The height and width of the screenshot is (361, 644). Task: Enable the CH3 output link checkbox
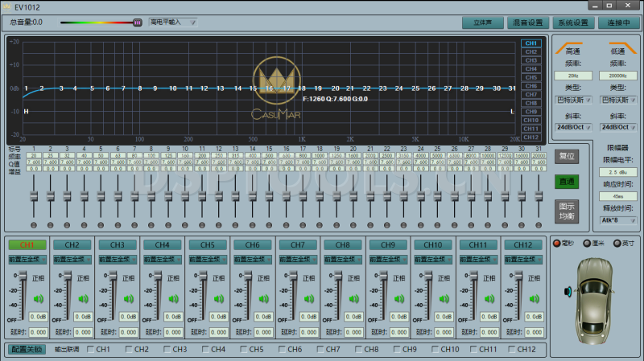tap(168, 350)
